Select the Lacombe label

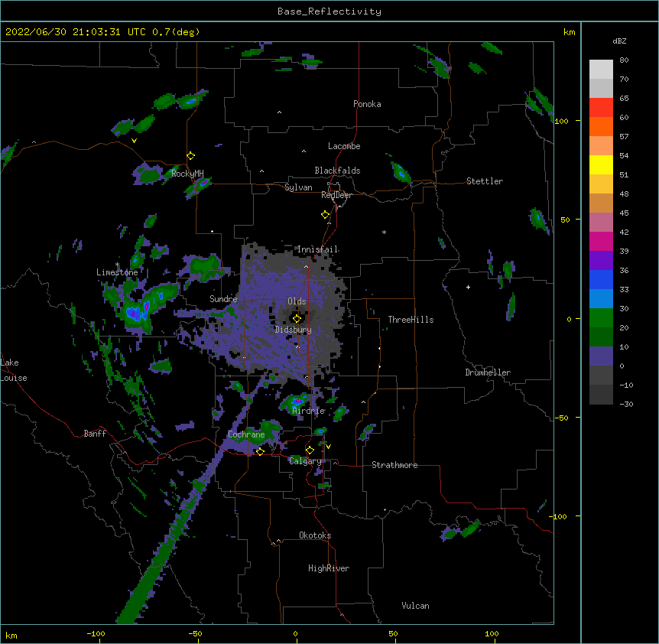344,146
